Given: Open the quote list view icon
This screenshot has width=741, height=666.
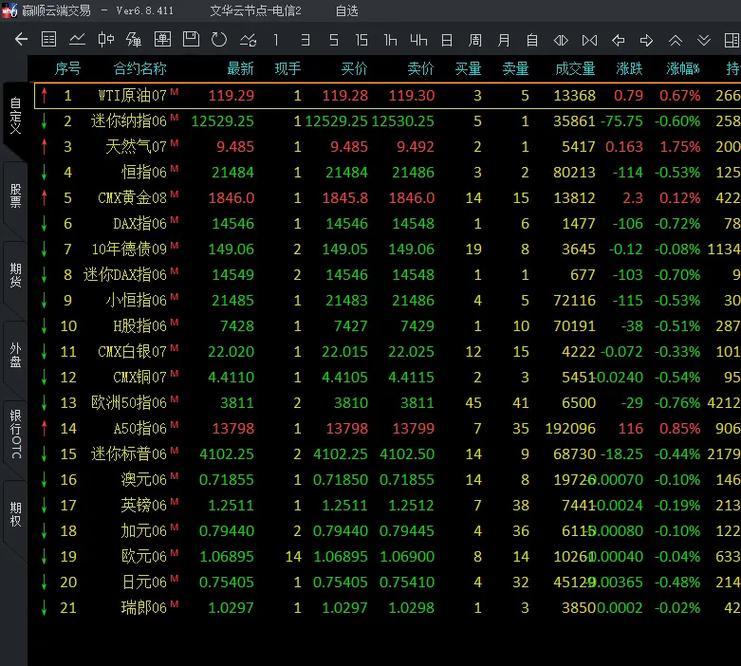Looking at the screenshot, I should click(49, 40).
